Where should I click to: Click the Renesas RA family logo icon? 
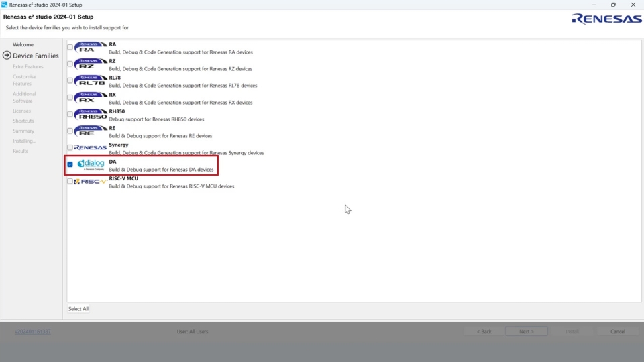(91, 48)
